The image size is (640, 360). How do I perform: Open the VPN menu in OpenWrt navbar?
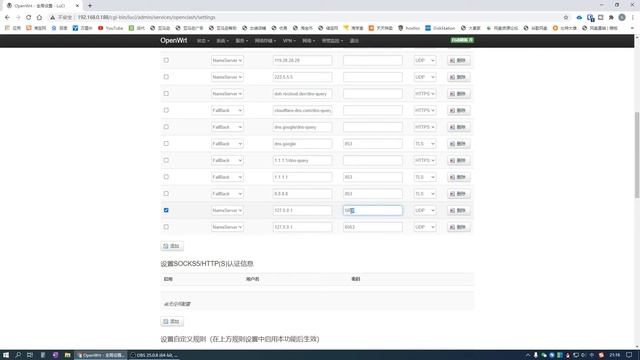coord(289,41)
